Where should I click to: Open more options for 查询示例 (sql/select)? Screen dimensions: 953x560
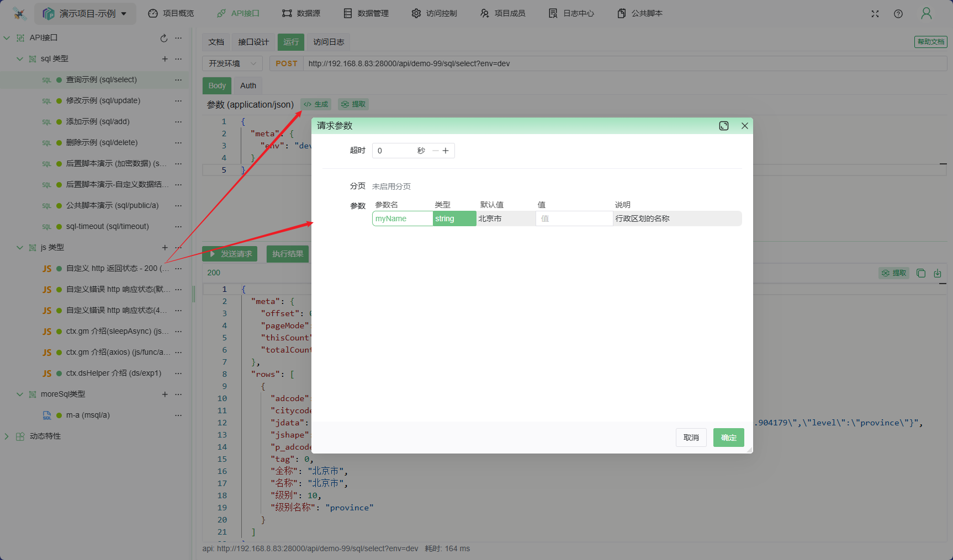[x=178, y=80]
